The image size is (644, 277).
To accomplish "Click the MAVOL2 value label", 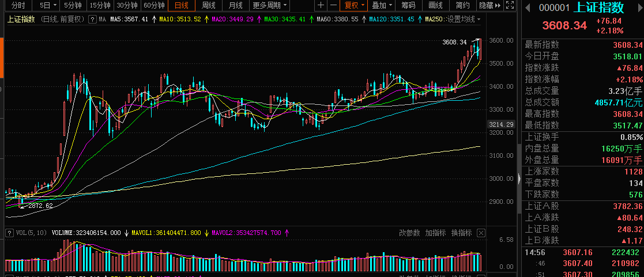I will coord(246,233).
